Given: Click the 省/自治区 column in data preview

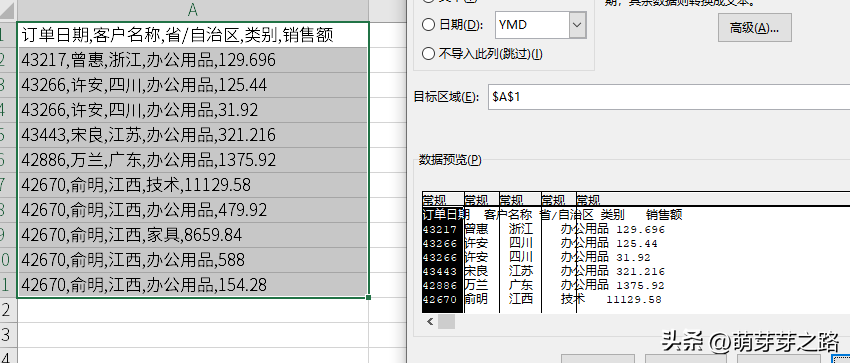Looking at the screenshot, I should (x=520, y=253).
